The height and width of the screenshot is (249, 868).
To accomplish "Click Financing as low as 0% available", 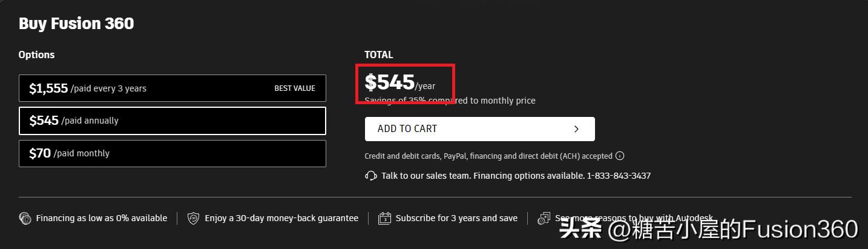I will pos(102,218).
